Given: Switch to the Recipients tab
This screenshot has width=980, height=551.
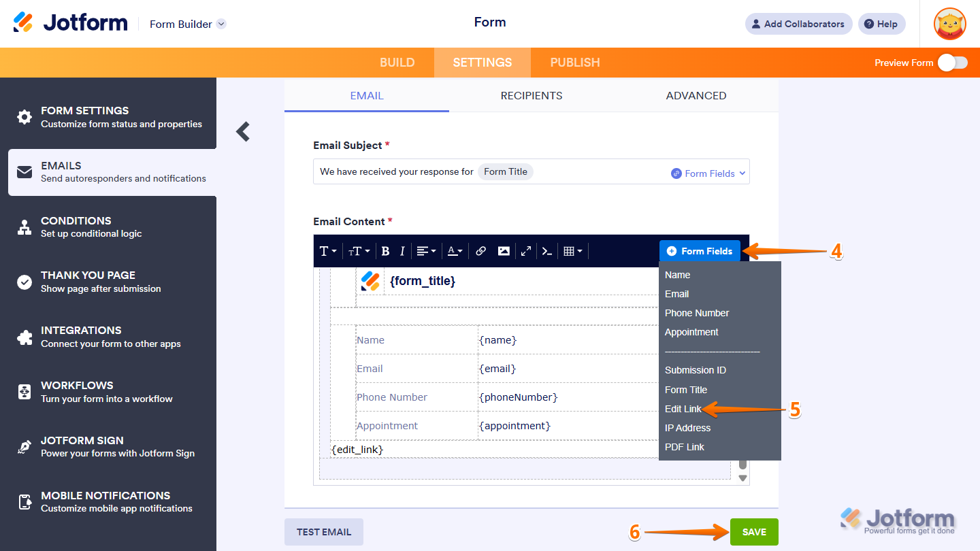Looking at the screenshot, I should 532,96.
